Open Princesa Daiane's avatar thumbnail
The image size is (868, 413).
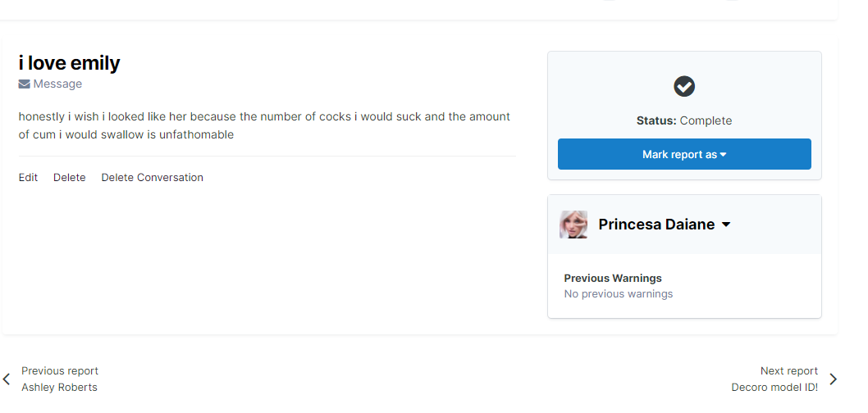[x=573, y=225]
